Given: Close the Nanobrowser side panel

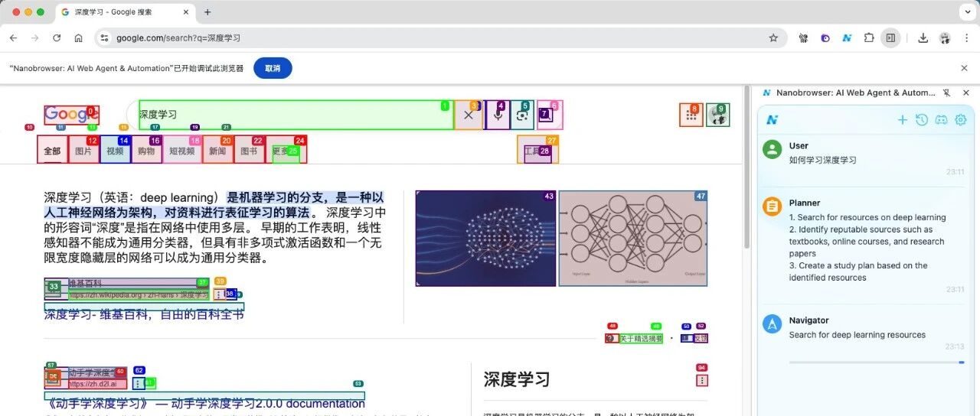Looking at the screenshot, I should click(965, 93).
